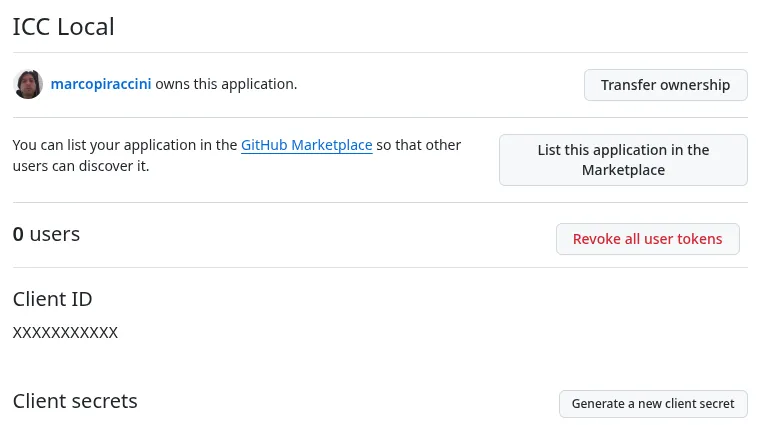This screenshot has height=425, width=769.
Task: Select the Client ID value XXXXXXXXXXX
Action: tap(65, 332)
